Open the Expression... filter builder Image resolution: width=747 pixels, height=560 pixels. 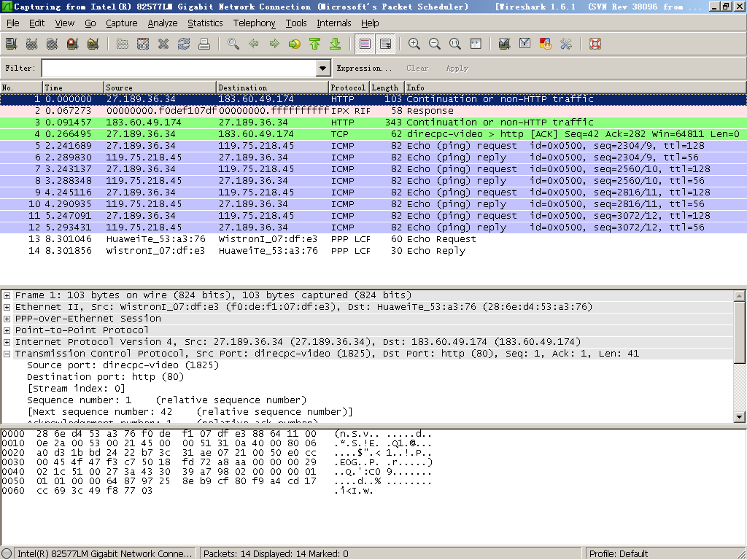point(364,68)
